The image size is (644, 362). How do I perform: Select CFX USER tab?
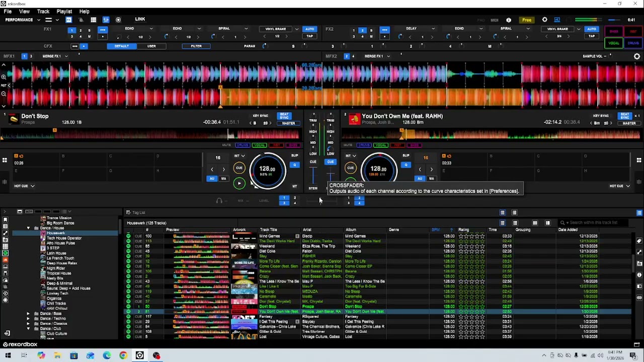[x=151, y=46]
